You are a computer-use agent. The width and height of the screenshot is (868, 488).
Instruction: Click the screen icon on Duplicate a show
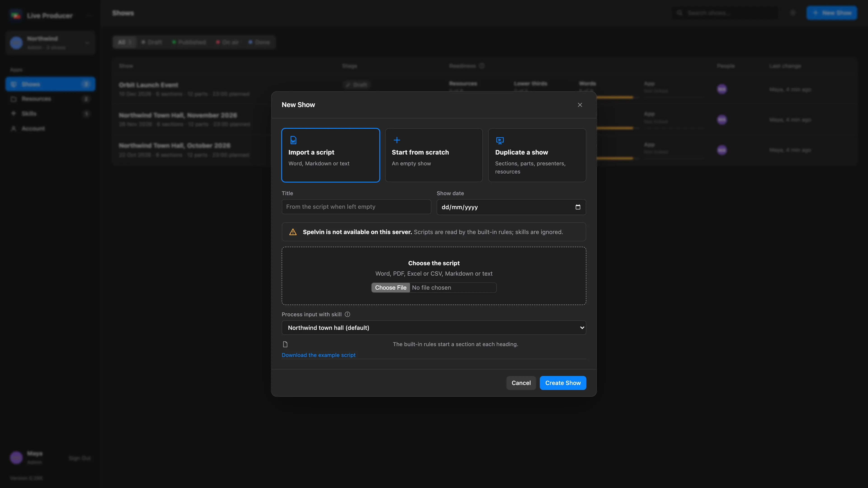pyautogui.click(x=500, y=141)
